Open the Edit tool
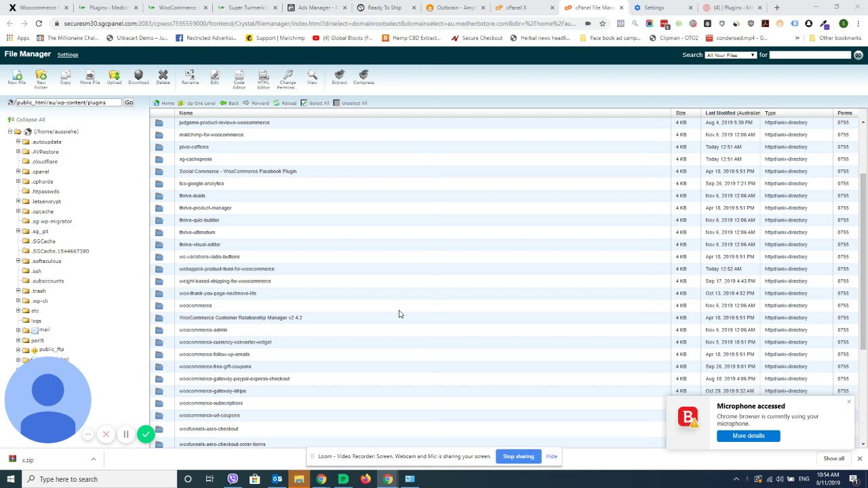This screenshot has height=488, width=868. click(x=214, y=77)
